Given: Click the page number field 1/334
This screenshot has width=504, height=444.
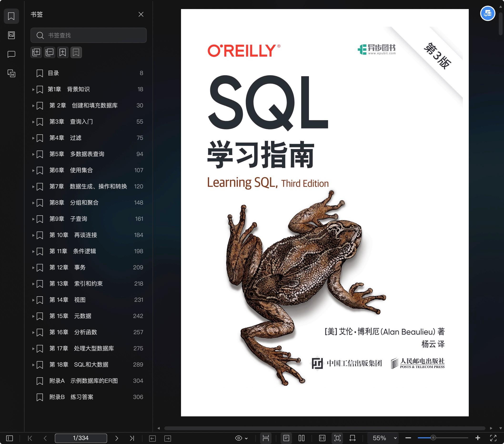Looking at the screenshot, I should 81,438.
